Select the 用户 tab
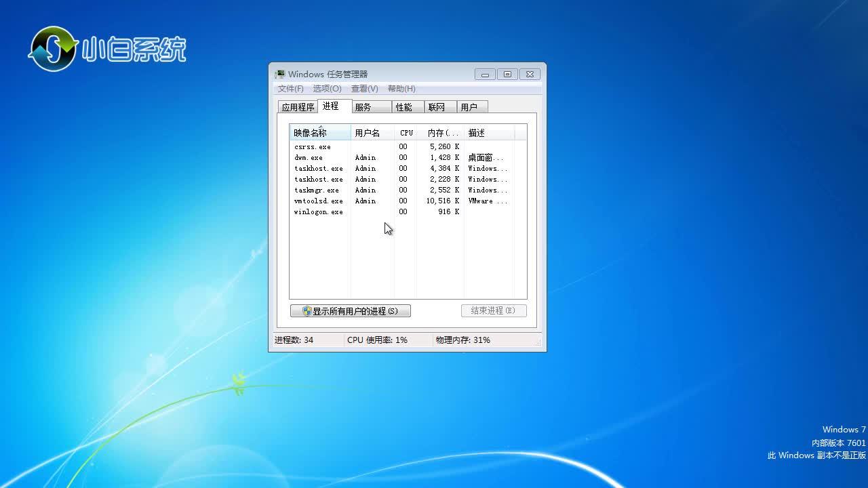 (469, 107)
